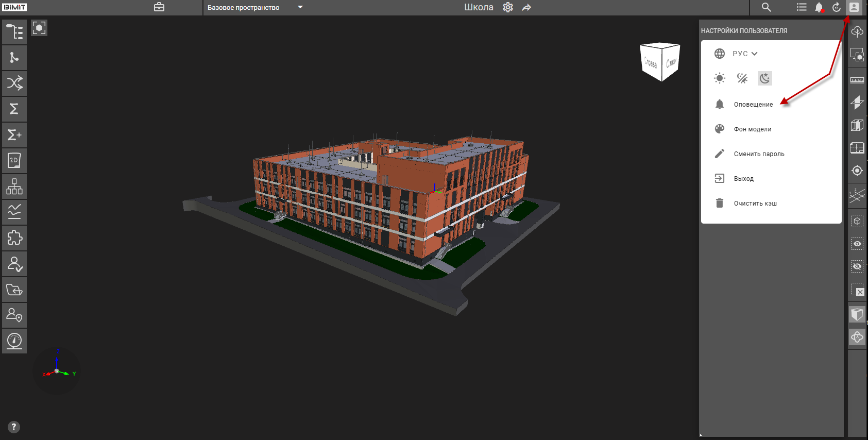Open Фон модели background color setting
This screenshot has height=440, width=868.
pos(752,129)
